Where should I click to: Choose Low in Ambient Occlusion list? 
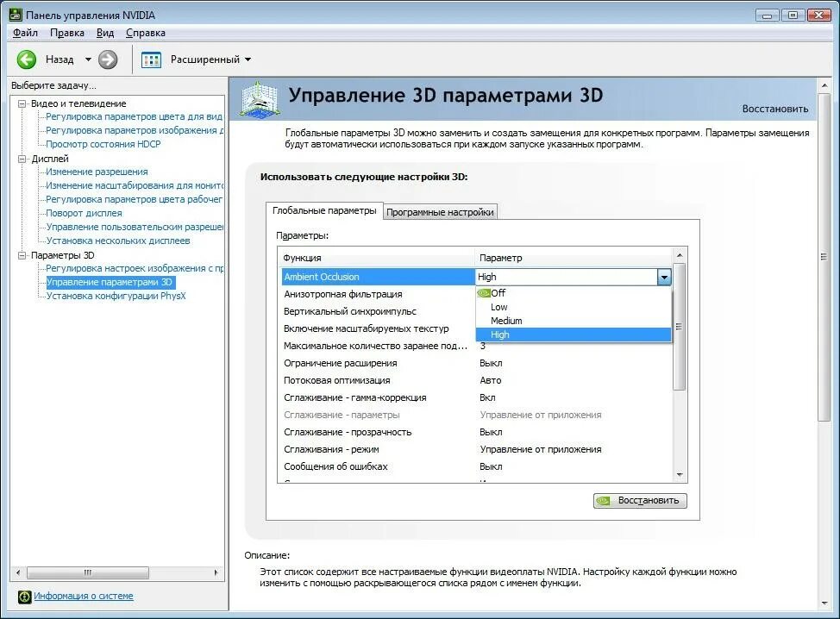pos(574,307)
